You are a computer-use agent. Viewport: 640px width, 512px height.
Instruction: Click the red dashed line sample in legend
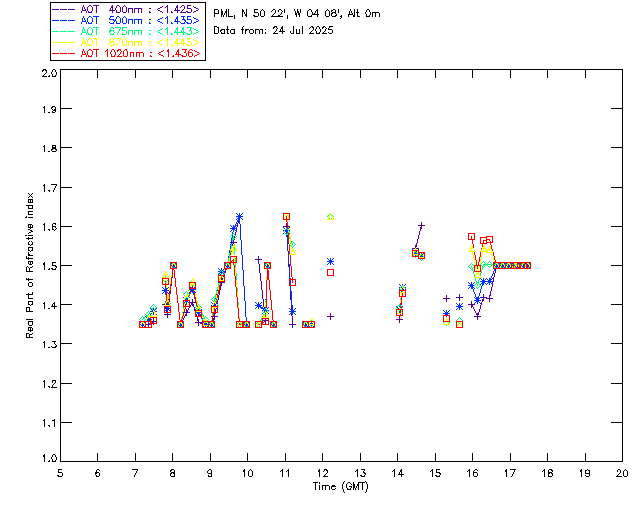64,53
